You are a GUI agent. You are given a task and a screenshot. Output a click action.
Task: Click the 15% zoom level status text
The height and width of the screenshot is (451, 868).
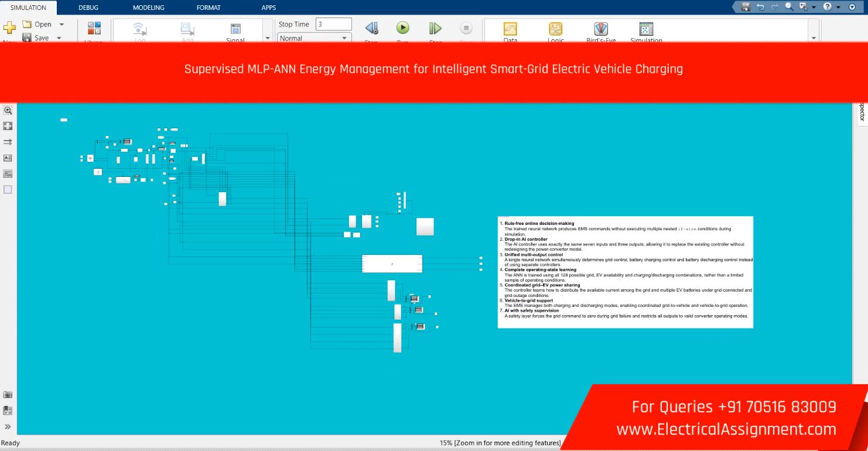pos(500,443)
